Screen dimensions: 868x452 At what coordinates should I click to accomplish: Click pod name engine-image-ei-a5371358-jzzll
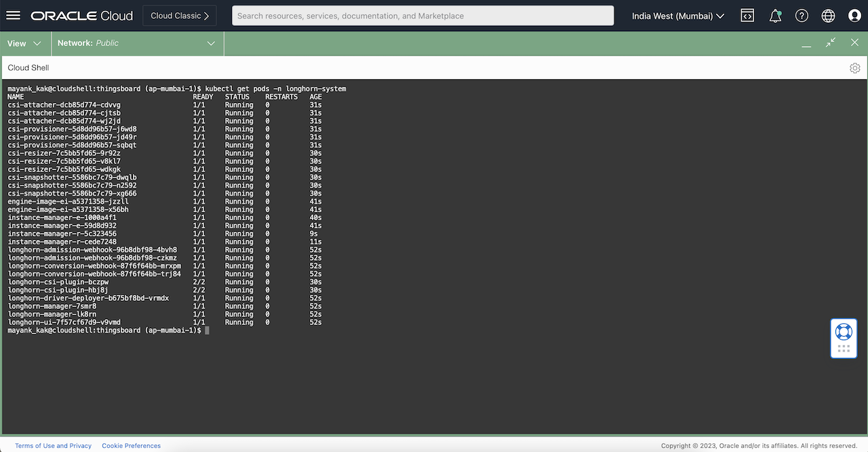[68, 202]
